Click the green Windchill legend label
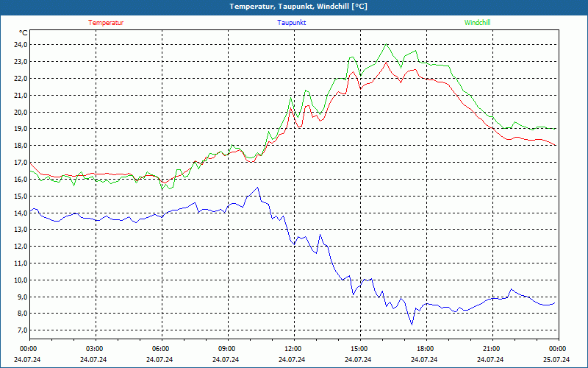This screenshot has height=368, width=588. coord(477,23)
